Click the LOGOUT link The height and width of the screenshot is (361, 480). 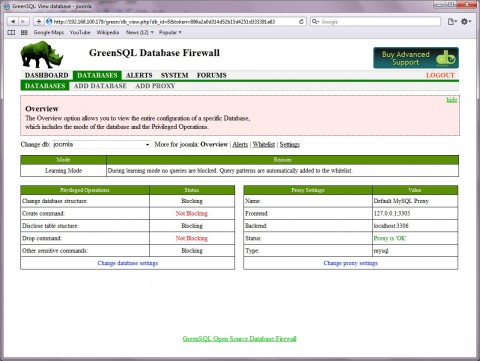pos(440,75)
